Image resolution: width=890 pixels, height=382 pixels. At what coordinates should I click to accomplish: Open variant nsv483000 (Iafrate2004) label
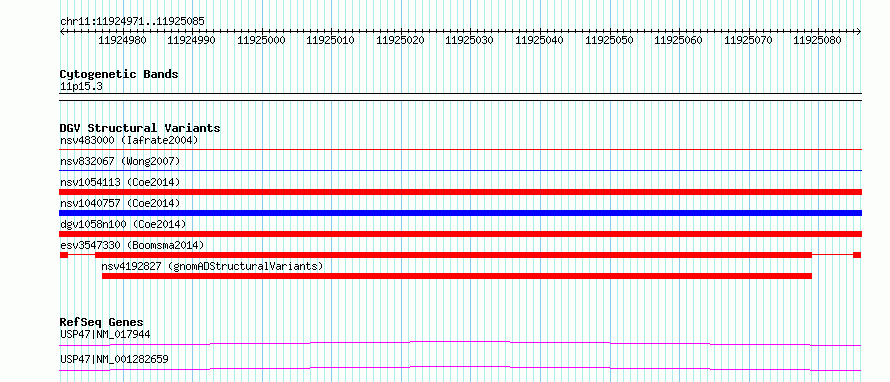[x=129, y=140]
